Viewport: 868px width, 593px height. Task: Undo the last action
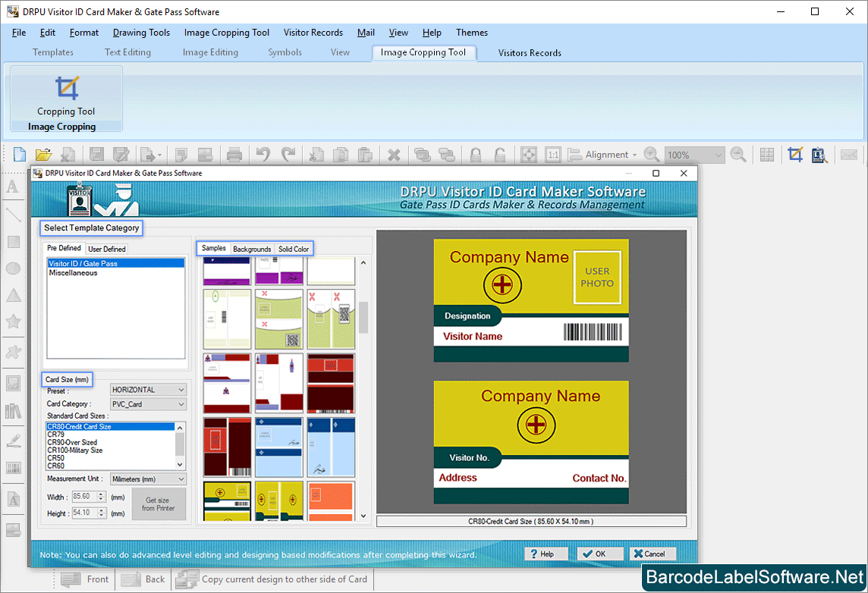coord(262,154)
